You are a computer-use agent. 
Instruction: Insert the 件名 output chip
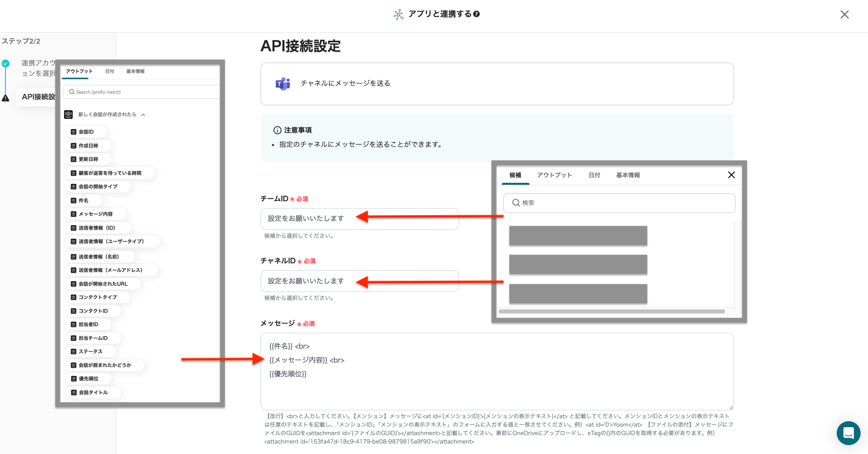point(83,201)
